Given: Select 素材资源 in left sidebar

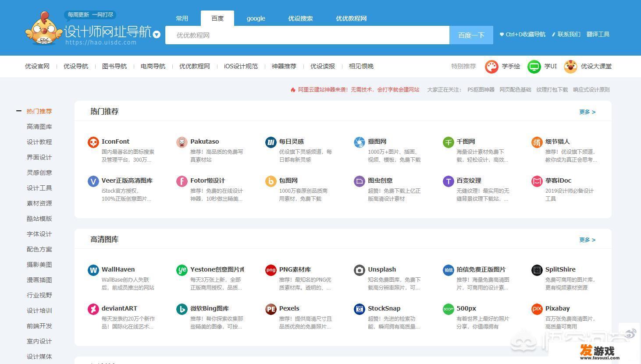Looking at the screenshot, I should coord(39,203).
